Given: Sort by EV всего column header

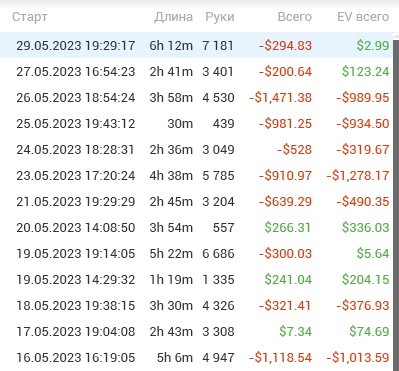Looking at the screenshot, I should tap(363, 17).
